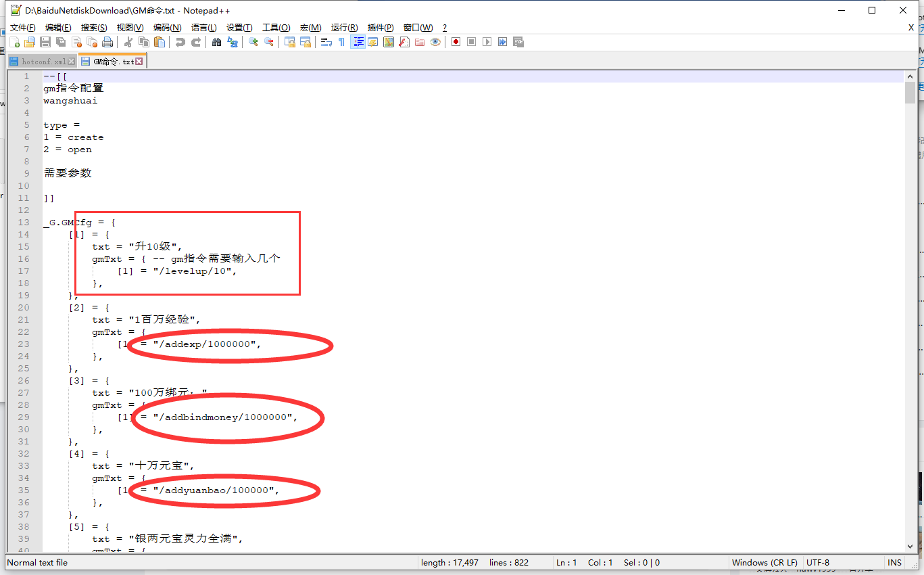Click the Redo arrow icon
The image size is (924, 575).
click(x=195, y=42)
